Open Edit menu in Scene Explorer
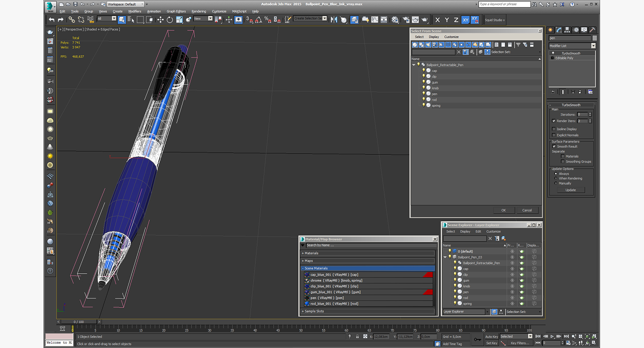 [x=478, y=231]
